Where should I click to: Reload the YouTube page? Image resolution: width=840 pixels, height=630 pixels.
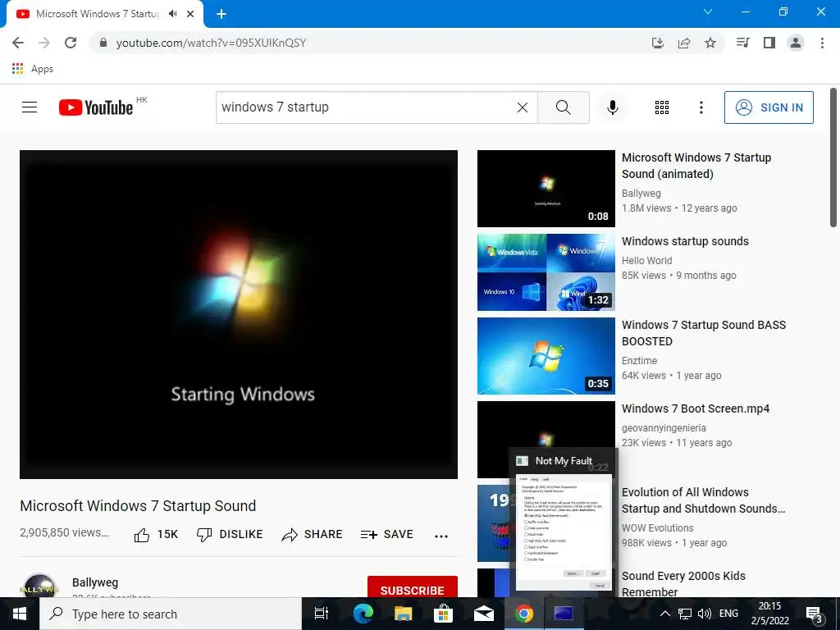(x=71, y=43)
